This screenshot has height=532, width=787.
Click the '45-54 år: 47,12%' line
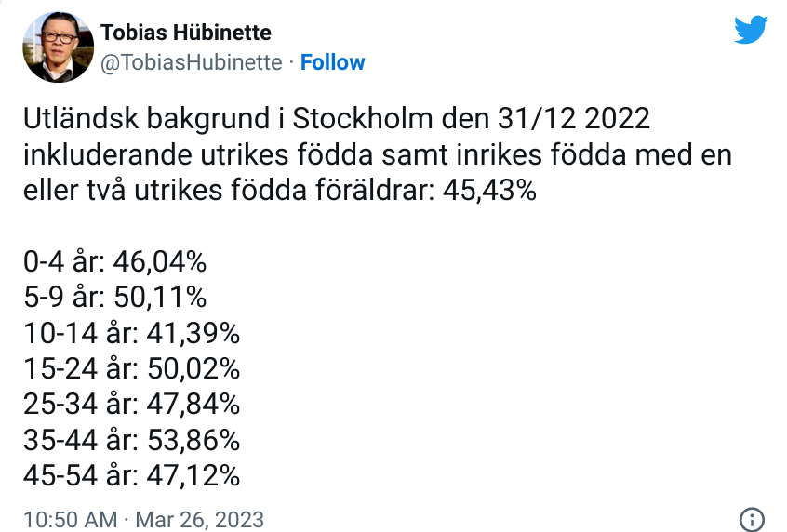(131, 476)
